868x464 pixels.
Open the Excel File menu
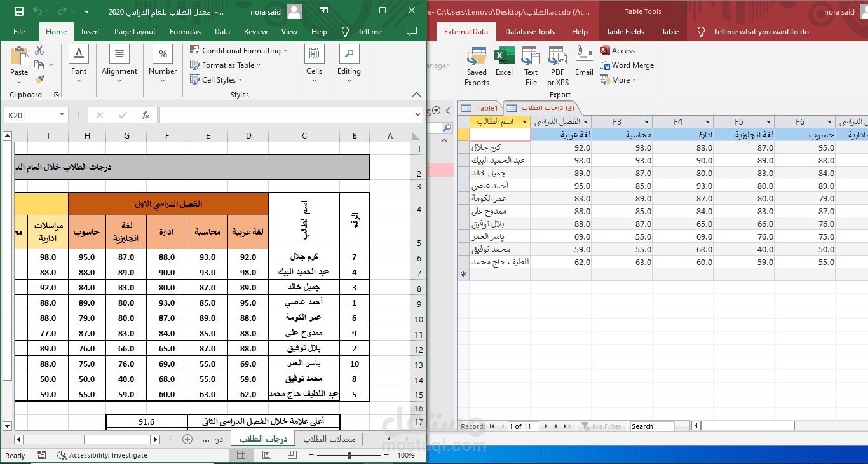click(x=19, y=32)
